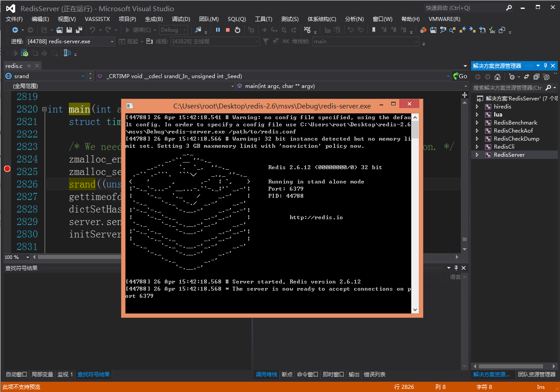Pin the Solution Explorer panel
The image size is (560, 392).
(x=545, y=66)
